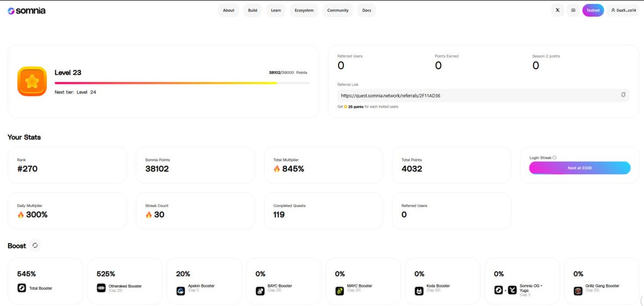Click the Points Earned label
The height and width of the screenshot is (306, 644).
[x=447, y=56]
